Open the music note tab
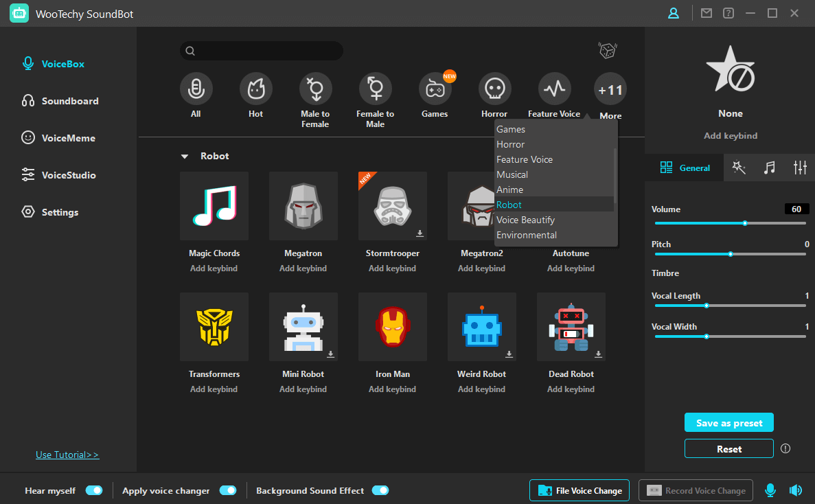 pyautogui.click(x=769, y=168)
